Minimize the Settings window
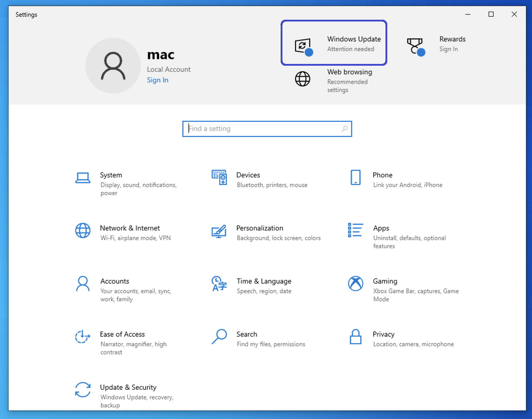Viewport: 532px width, 419px height. coord(468,14)
